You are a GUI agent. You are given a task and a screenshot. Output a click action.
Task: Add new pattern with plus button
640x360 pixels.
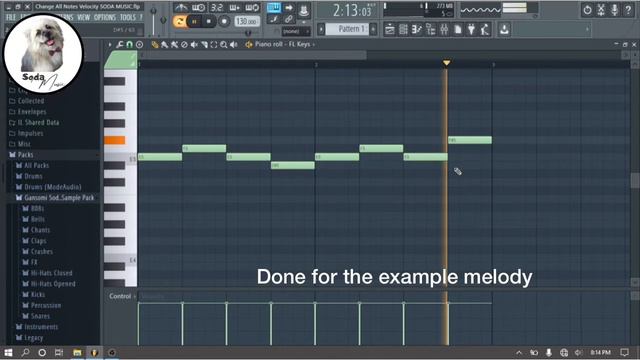coord(373,29)
